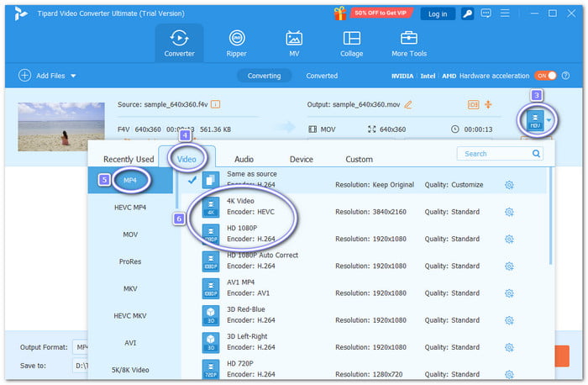The image size is (588, 385).
Task: Choose the 3D Red-Blue preset
Action: [364, 315]
